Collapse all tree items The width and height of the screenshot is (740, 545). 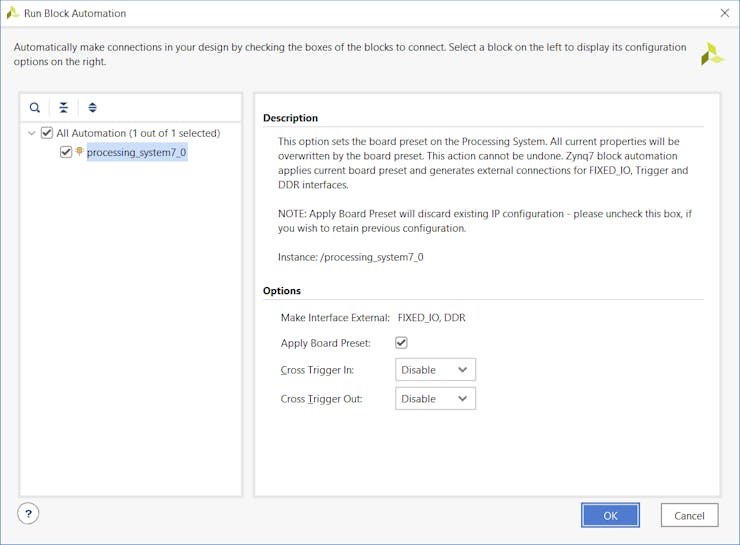click(x=63, y=108)
